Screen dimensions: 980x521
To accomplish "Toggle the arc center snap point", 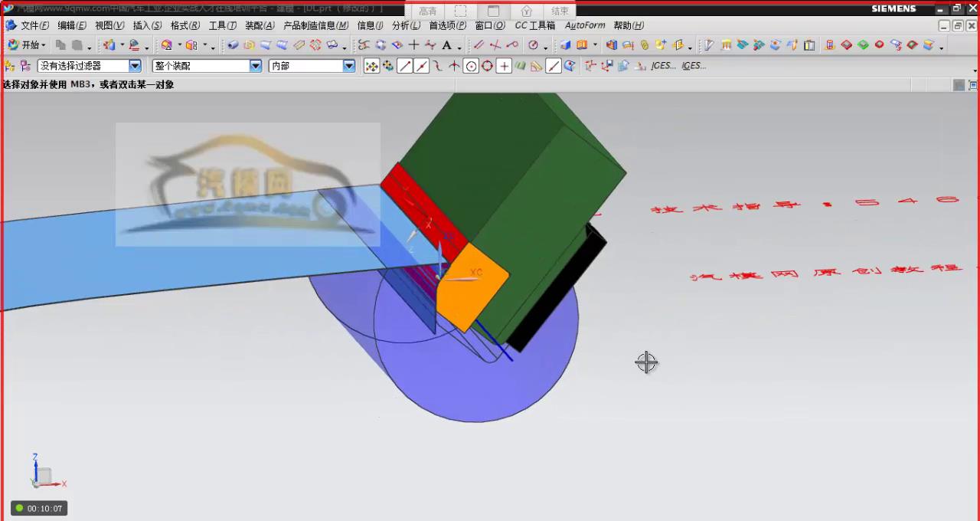I will point(471,66).
